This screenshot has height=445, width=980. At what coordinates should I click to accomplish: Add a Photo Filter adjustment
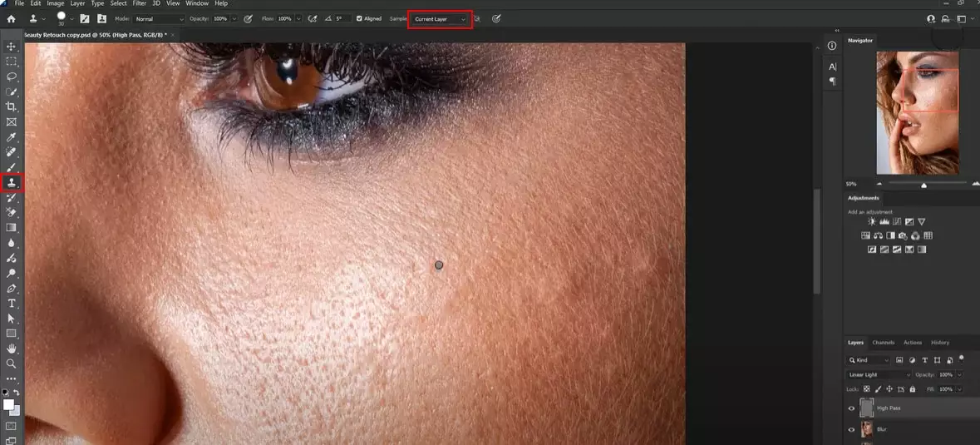coord(904,235)
